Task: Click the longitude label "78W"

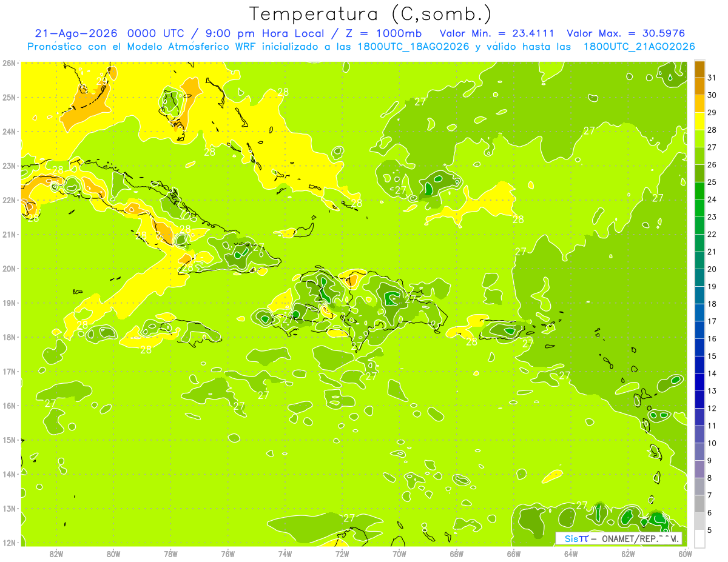Action: point(170,554)
